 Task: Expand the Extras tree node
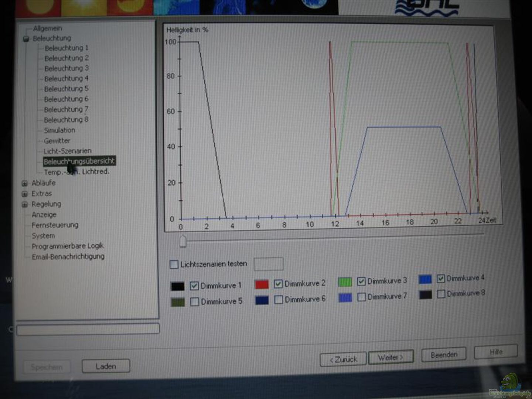coord(25,194)
